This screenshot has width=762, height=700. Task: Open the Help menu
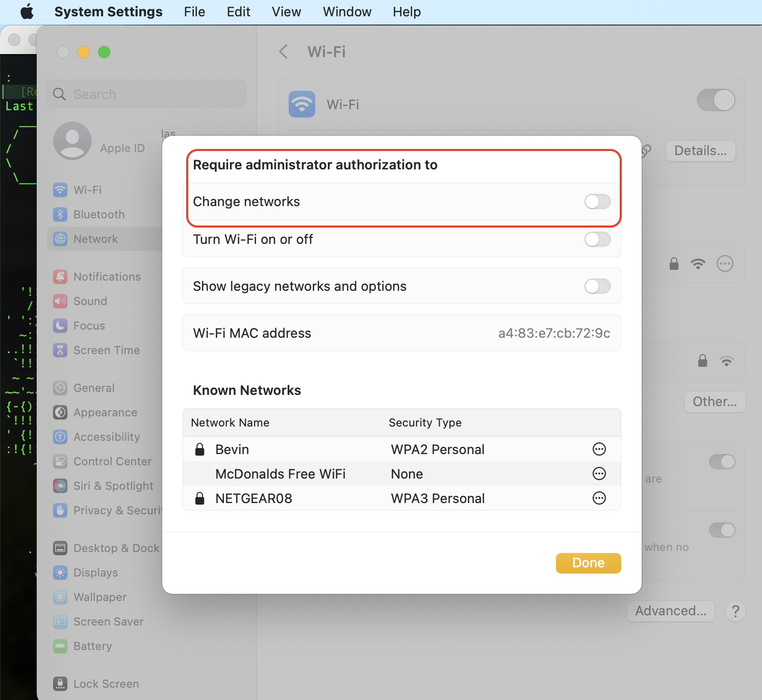407,12
